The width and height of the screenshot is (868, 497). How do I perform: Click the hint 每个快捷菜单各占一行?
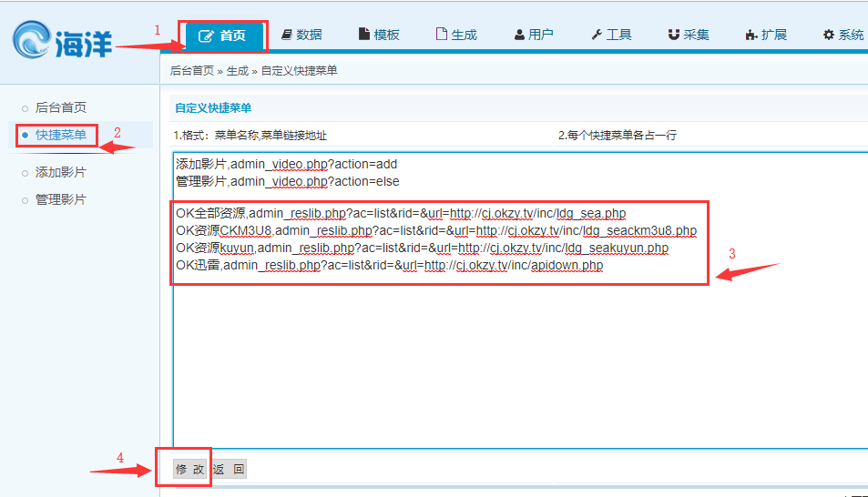point(622,136)
